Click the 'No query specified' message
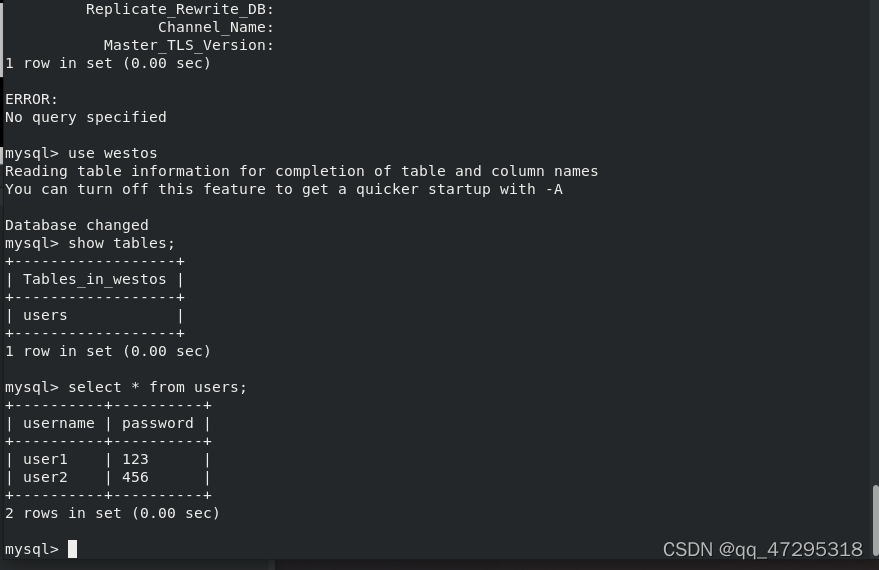The height and width of the screenshot is (570, 879). click(x=86, y=117)
